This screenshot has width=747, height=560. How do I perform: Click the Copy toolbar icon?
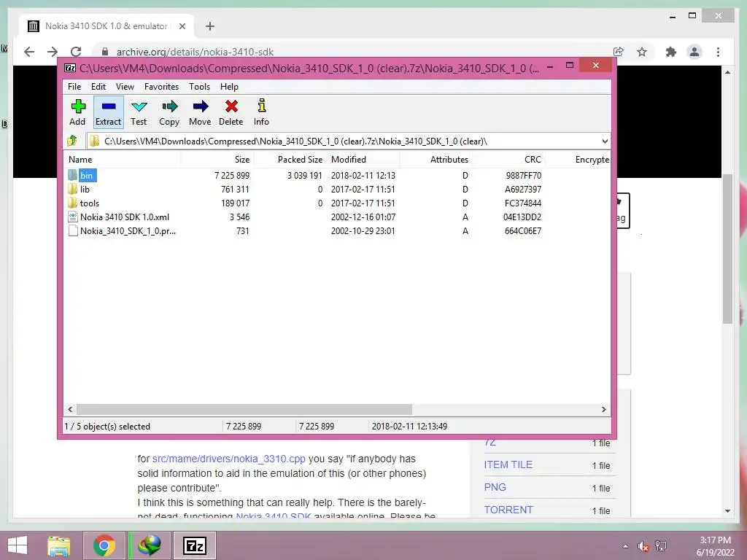click(169, 112)
